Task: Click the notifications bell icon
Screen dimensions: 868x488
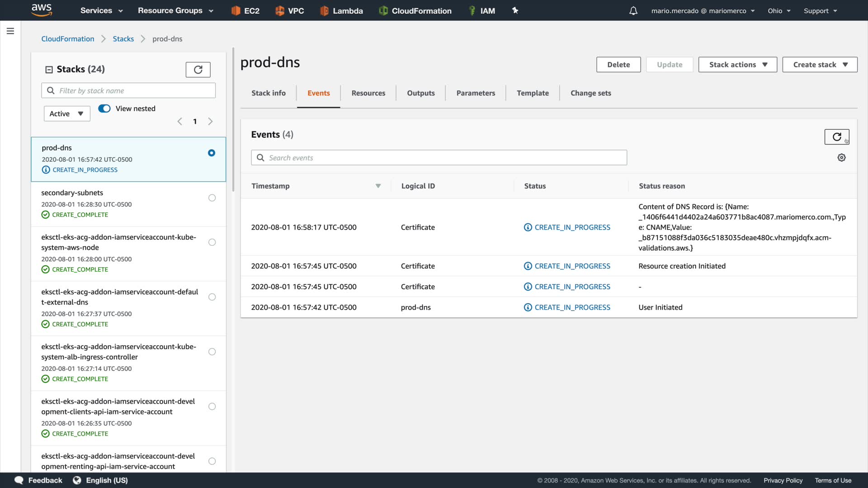Action: 633,11
